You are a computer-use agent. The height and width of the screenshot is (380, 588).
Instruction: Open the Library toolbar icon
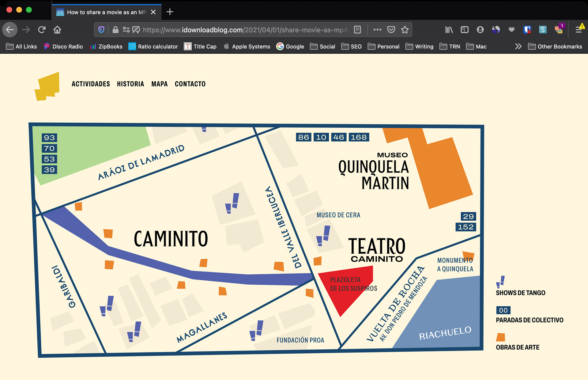tap(449, 30)
